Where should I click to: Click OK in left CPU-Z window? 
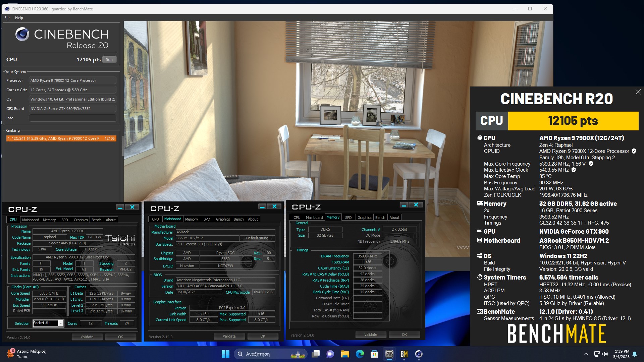tap(121, 337)
